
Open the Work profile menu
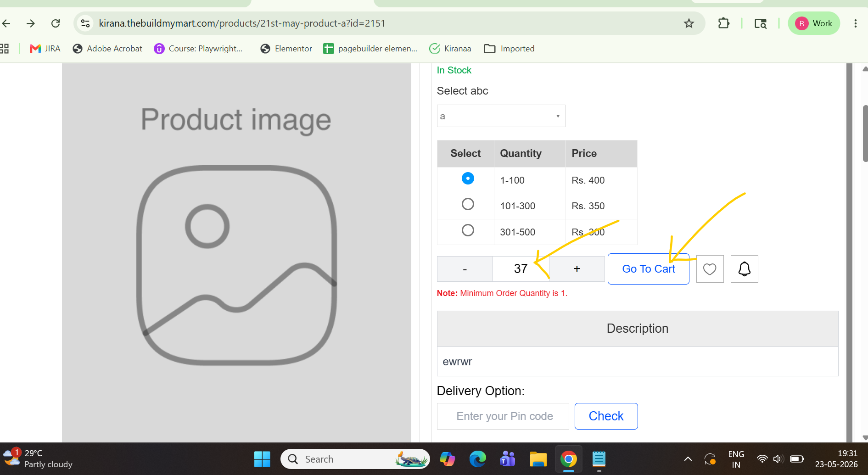coord(814,23)
